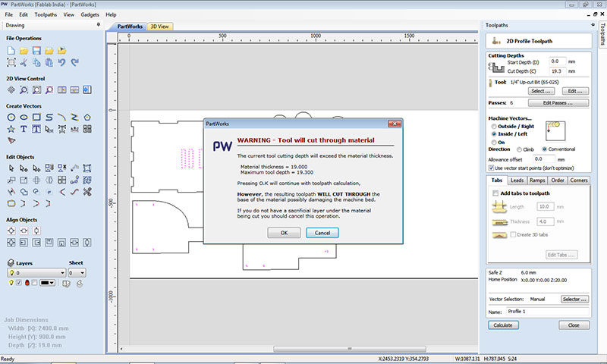Select the Draw Polyline tool
The image size is (607, 364).
[74, 118]
